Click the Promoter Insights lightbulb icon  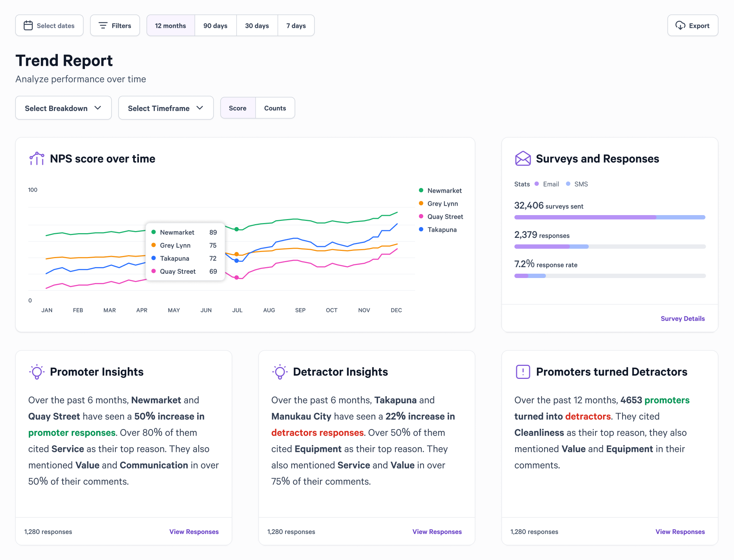(37, 371)
